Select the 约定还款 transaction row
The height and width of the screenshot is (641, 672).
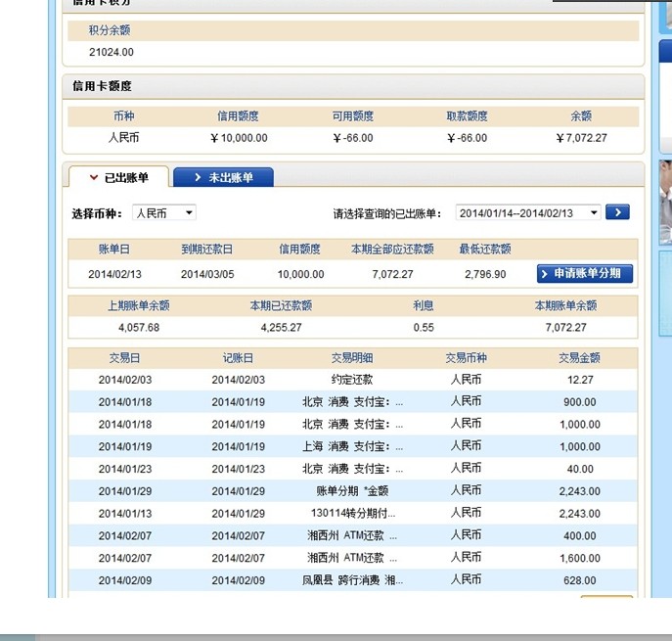pos(352,379)
